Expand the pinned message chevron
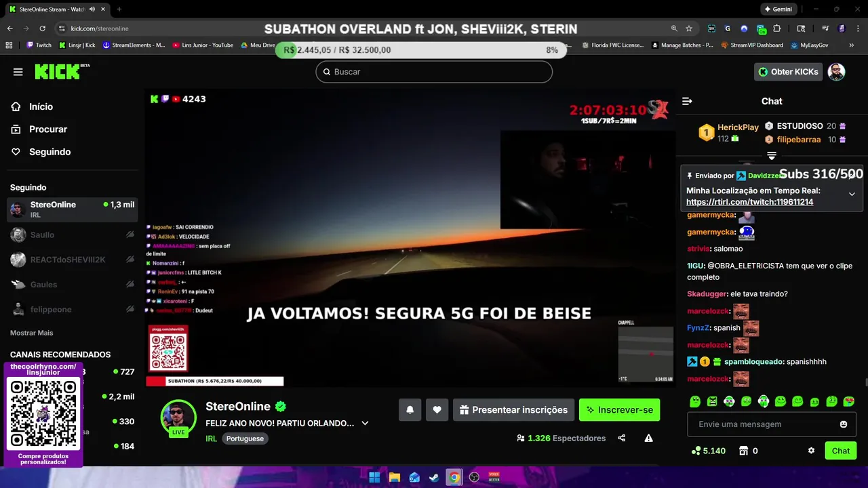Screen dimensions: 868x488 point(852,194)
